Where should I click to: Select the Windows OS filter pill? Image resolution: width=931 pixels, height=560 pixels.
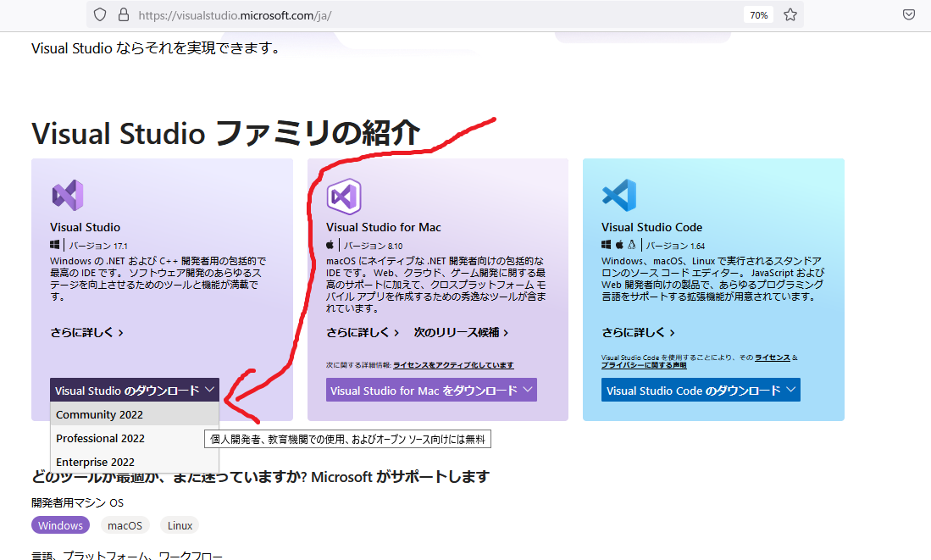60,525
